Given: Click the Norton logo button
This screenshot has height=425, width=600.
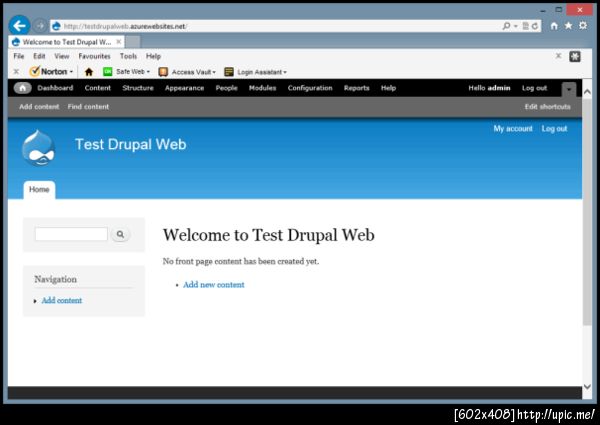Looking at the screenshot, I should (x=49, y=72).
